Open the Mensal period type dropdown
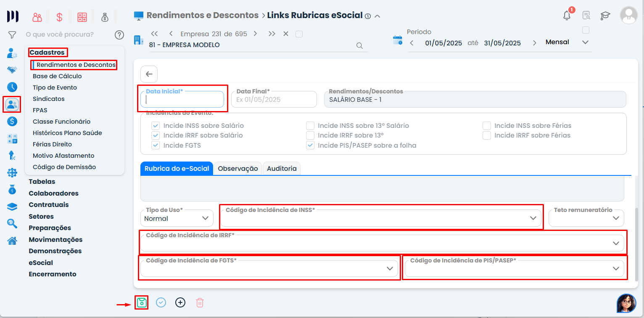644x318 pixels. tap(567, 42)
